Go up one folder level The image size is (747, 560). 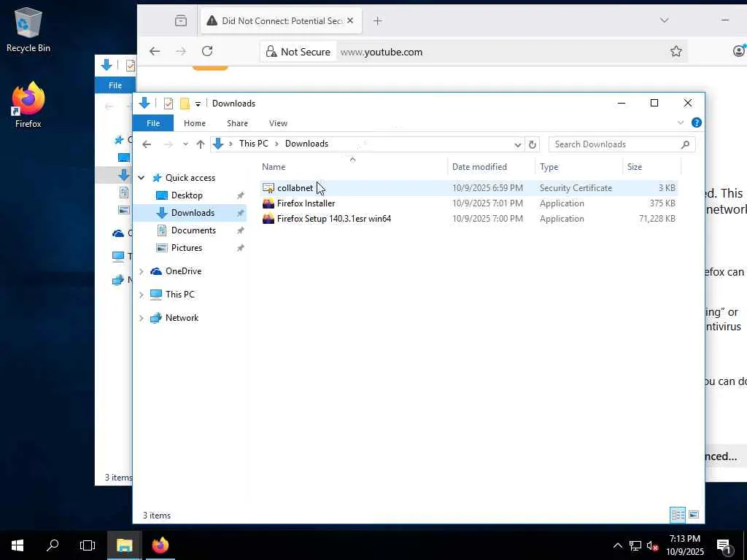tap(201, 144)
